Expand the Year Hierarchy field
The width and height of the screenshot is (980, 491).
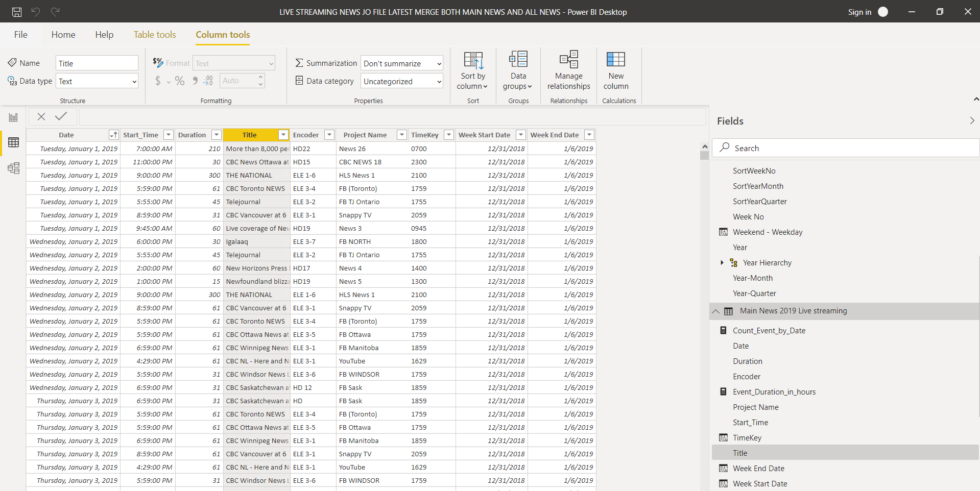click(722, 263)
